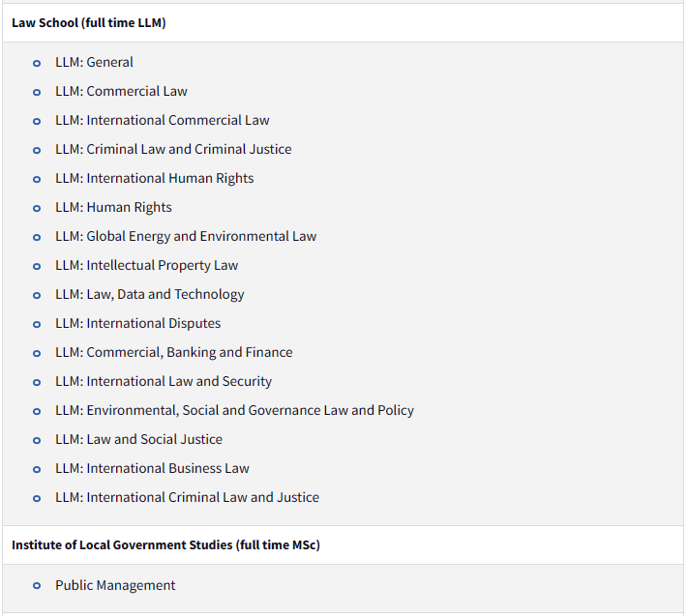Choose LLM: Criminal Law and Criminal Justice

click(x=173, y=149)
